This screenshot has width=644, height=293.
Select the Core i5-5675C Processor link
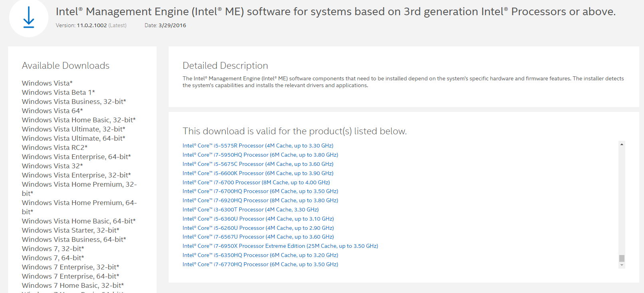[x=258, y=164]
